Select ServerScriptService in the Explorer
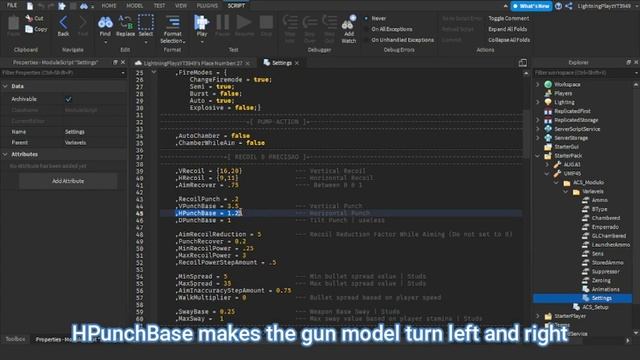 click(x=577, y=129)
